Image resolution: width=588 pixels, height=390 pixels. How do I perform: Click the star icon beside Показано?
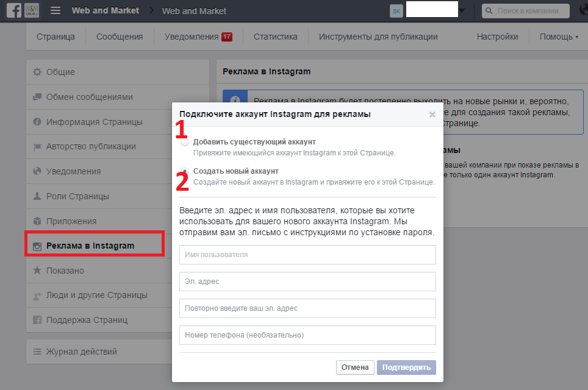click(x=37, y=271)
